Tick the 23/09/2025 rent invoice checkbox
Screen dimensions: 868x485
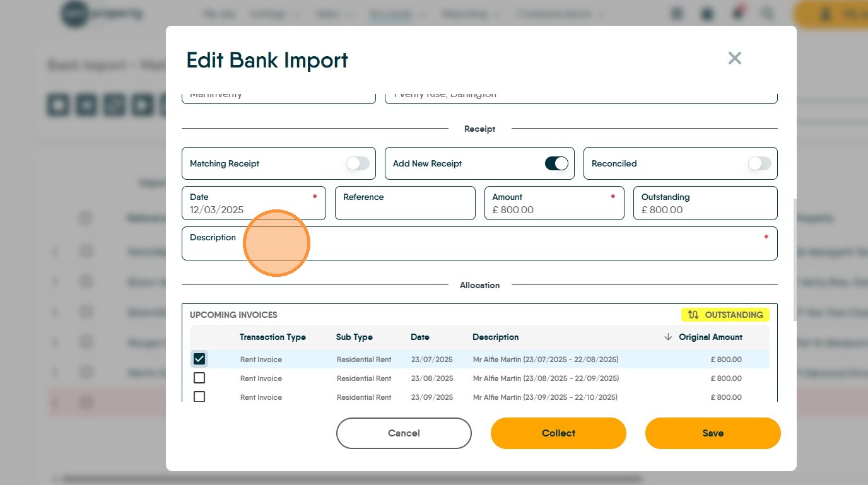199,397
